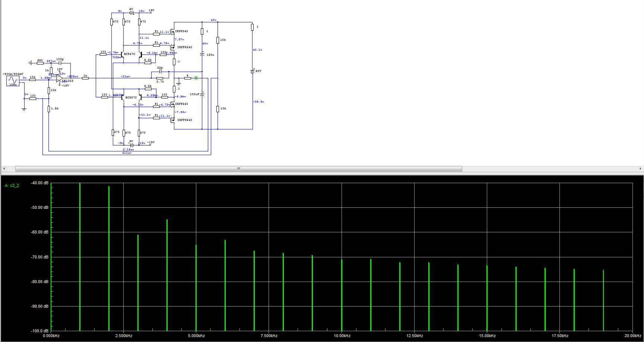Select the A: c3_2 trace label

click(x=12, y=185)
